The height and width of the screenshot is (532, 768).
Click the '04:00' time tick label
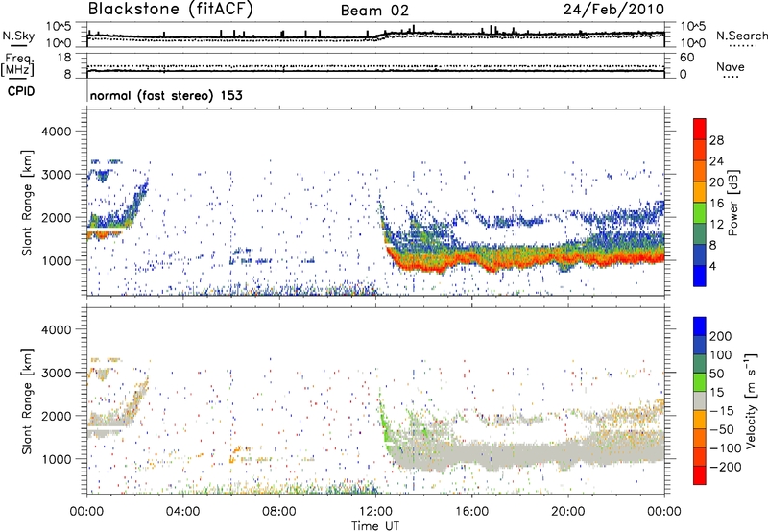[x=182, y=512]
